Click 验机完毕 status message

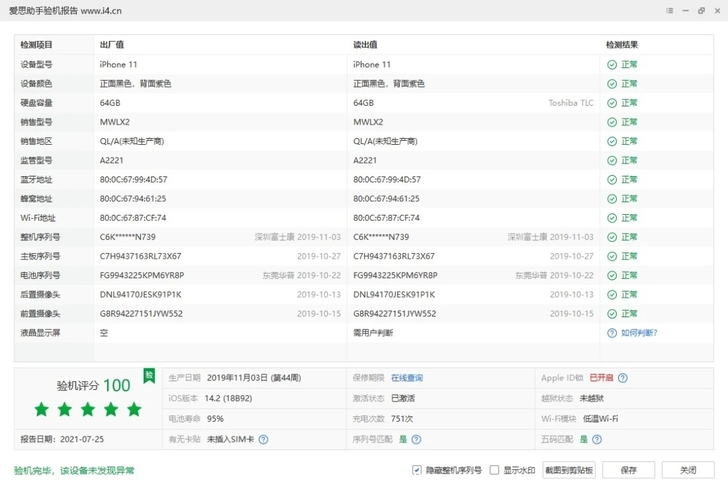[x=74, y=471]
